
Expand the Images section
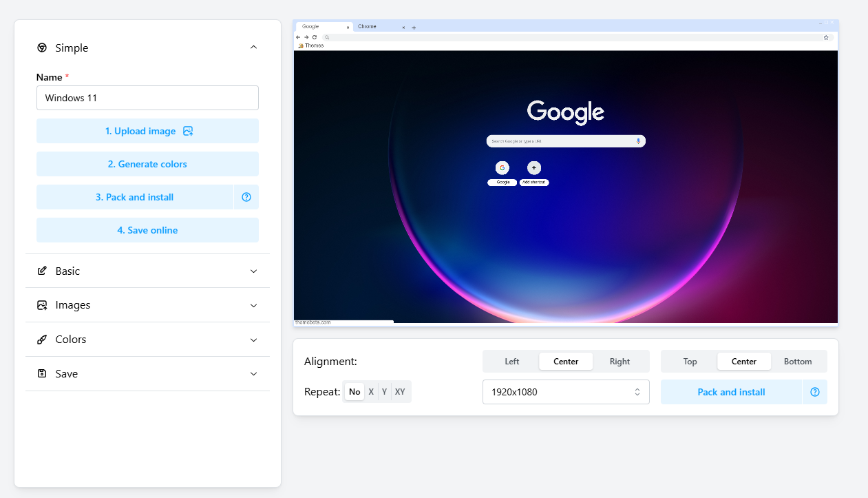click(x=147, y=305)
